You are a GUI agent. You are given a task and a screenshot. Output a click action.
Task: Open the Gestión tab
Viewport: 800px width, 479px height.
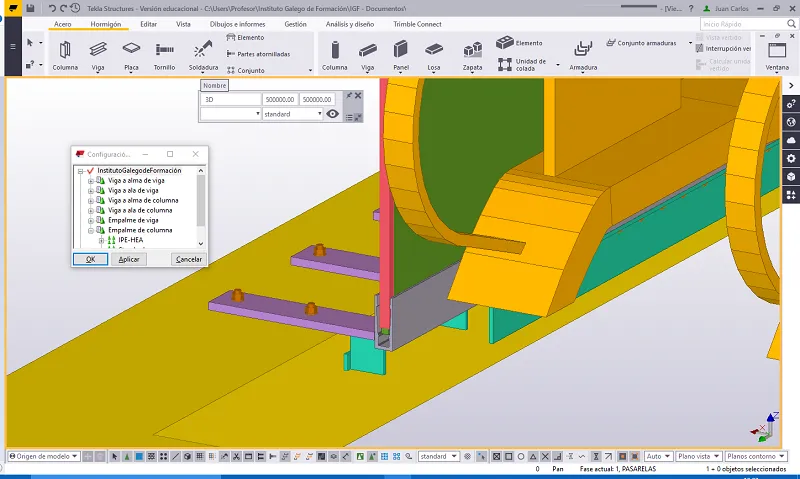pos(295,24)
